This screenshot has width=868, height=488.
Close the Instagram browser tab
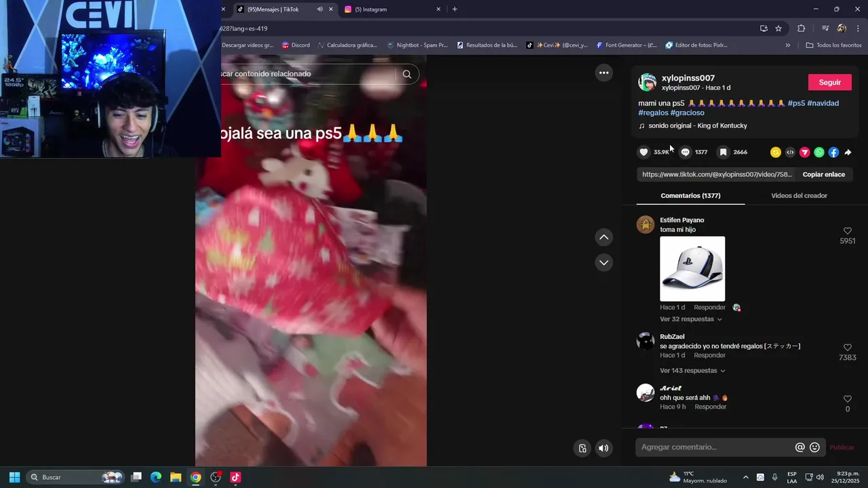click(438, 9)
